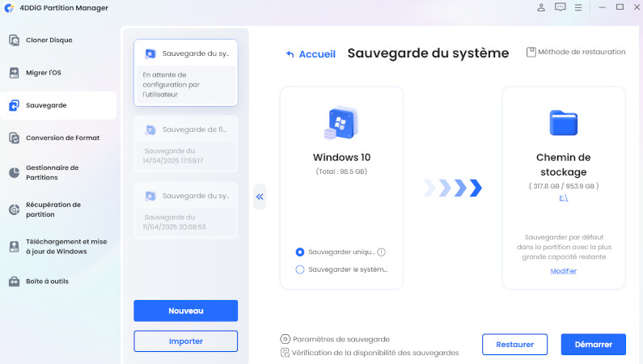Click the Modifier link
The image size is (643, 364).
coord(564,271)
